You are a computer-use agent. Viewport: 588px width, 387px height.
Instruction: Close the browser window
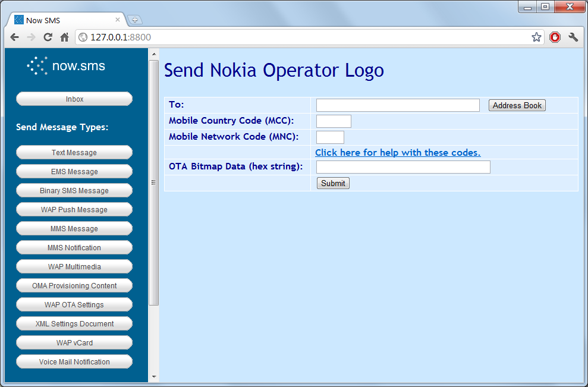coord(570,7)
